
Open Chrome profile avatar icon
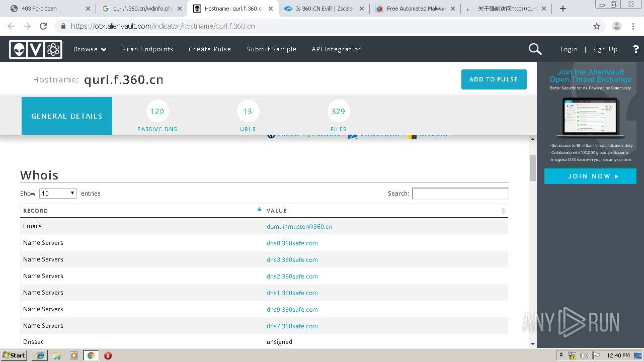coord(616,26)
